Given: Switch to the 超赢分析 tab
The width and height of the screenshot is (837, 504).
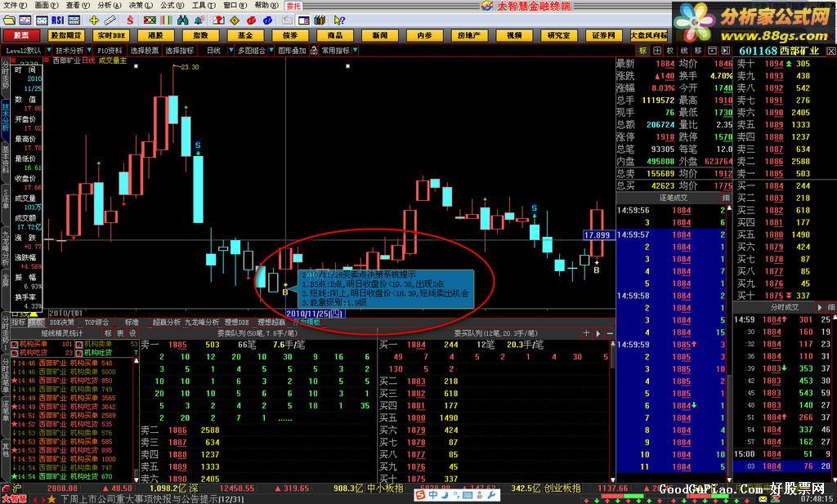Looking at the screenshot, I should (x=166, y=323).
